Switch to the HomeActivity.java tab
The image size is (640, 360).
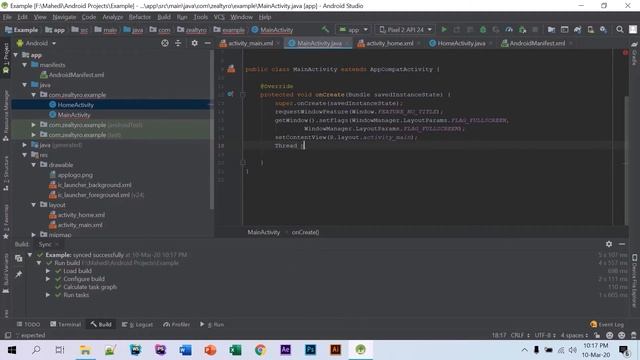(x=461, y=43)
